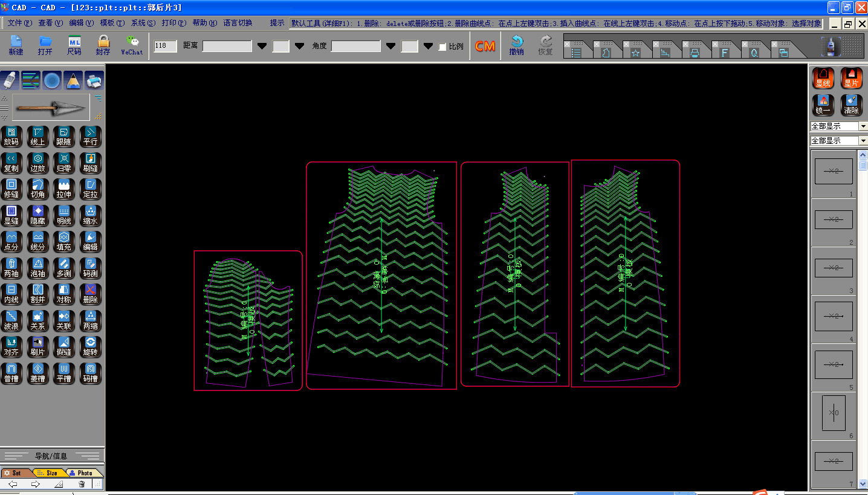Select the 删除 delete tool
The height and width of the screenshot is (495, 868).
90,294
